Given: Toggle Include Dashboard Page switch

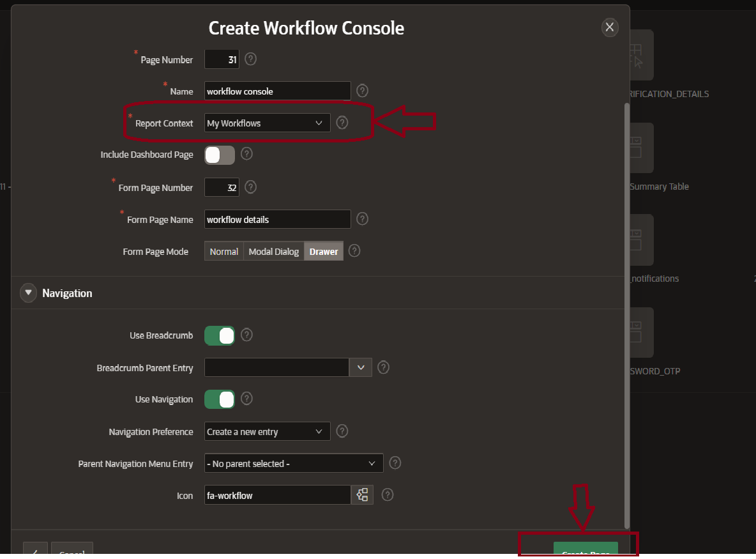Looking at the screenshot, I should coord(220,155).
